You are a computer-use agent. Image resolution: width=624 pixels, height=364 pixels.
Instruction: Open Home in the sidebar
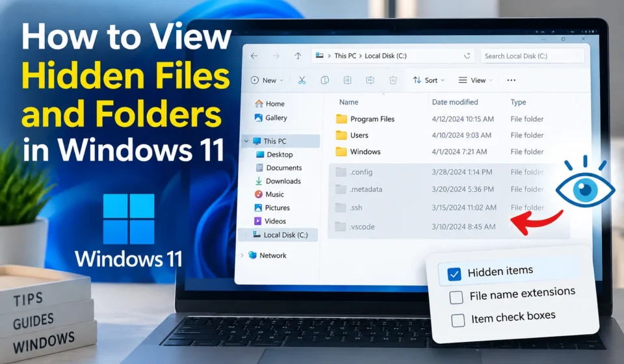270,104
